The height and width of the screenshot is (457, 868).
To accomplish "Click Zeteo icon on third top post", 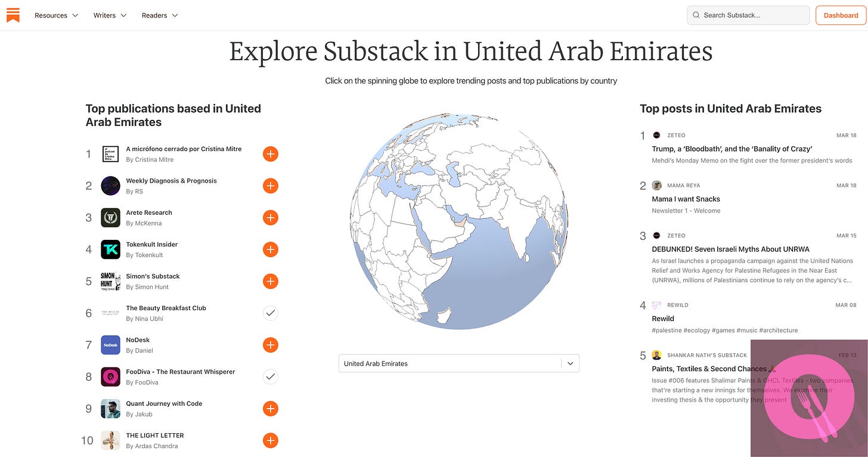I will coord(656,236).
